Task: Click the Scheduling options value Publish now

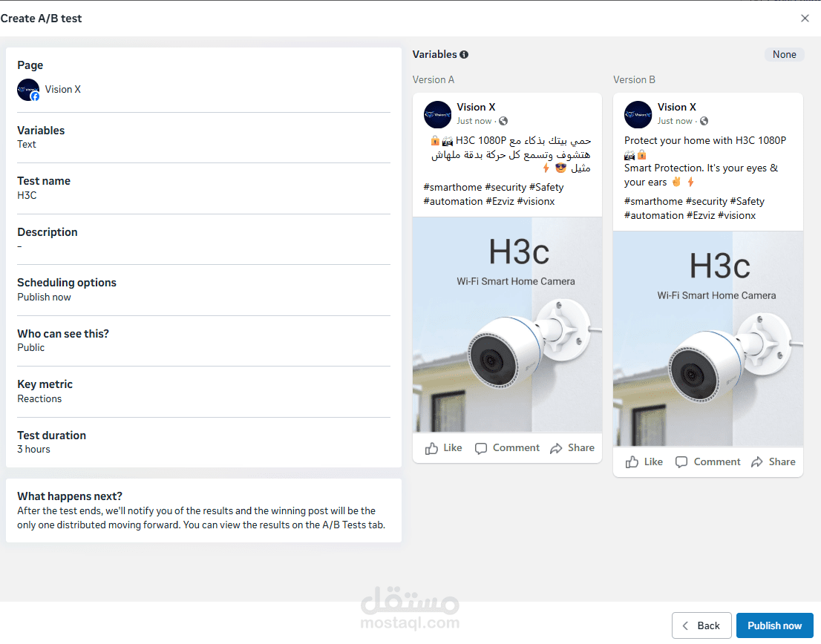Action: click(44, 298)
